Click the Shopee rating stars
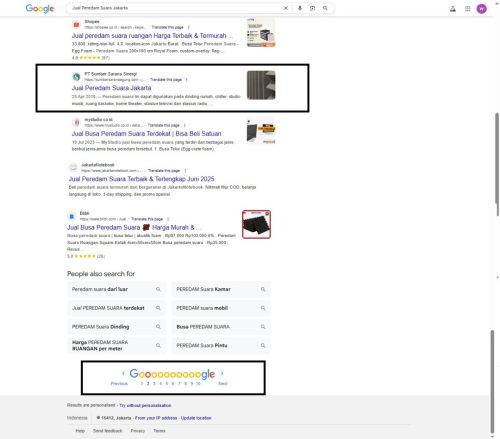The width and height of the screenshot is (500, 439). 90,58
